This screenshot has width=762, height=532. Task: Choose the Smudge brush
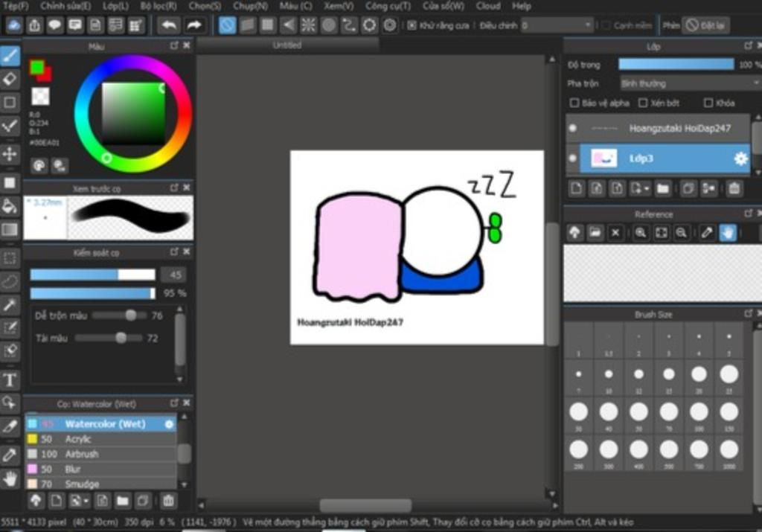[101, 484]
